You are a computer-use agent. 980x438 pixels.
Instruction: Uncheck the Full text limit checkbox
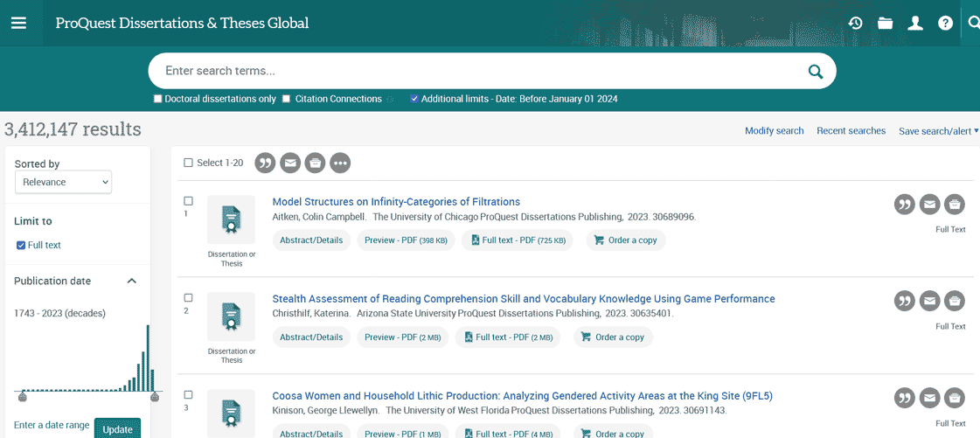(21, 246)
